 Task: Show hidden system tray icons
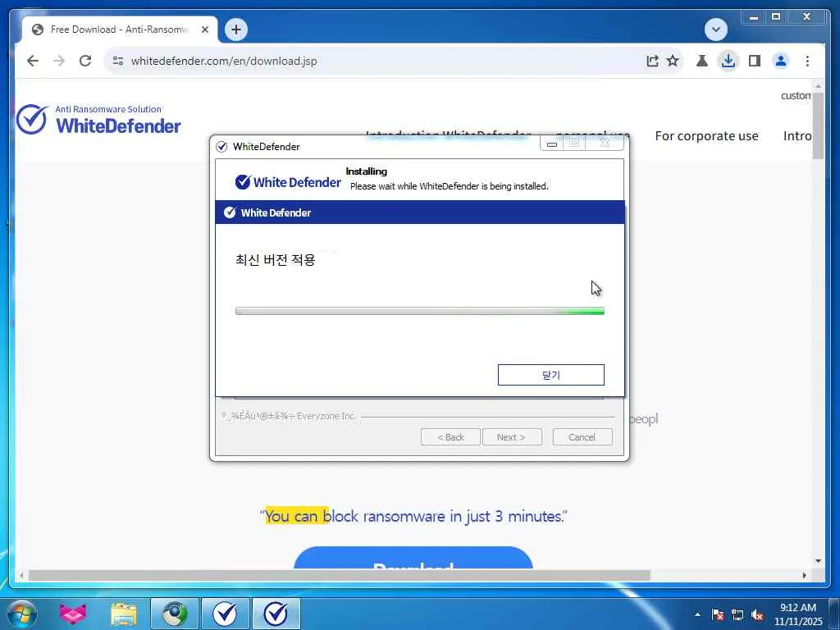[697, 614]
